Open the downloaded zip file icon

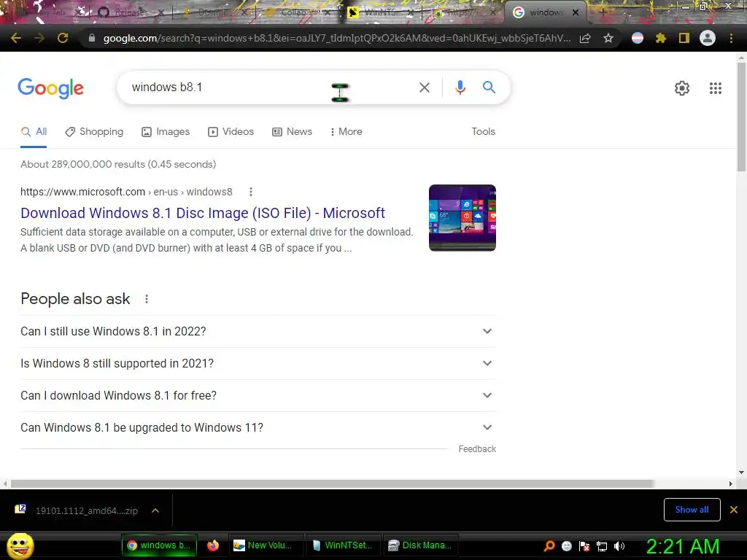pos(20,510)
